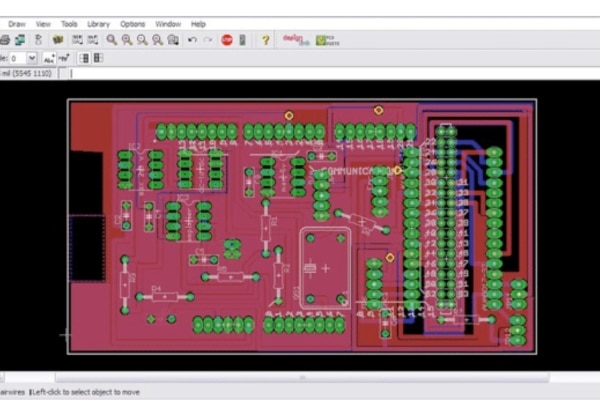Click the first Abc text option icon
Viewport: 600px width, 400px height.
[49, 58]
